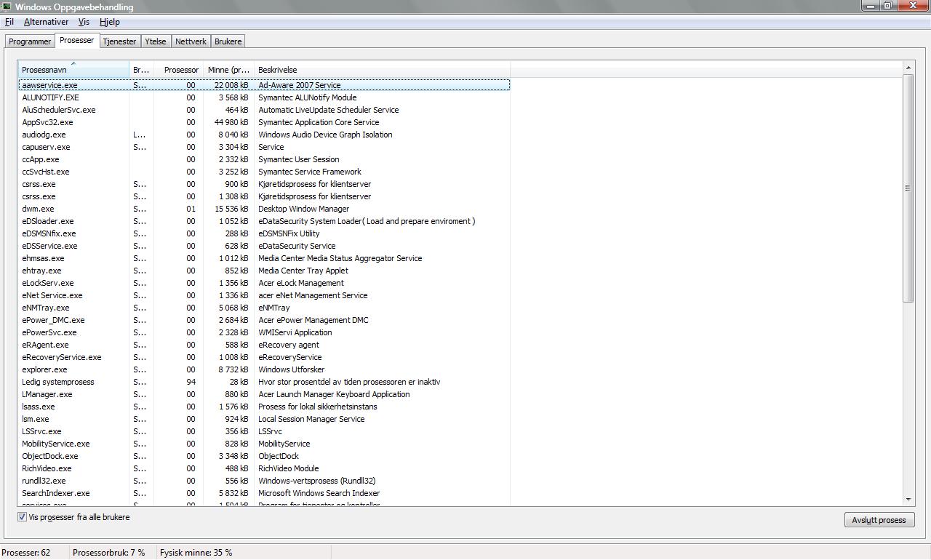Open the Fil menu
The height and width of the screenshot is (560, 931).
tap(9, 22)
